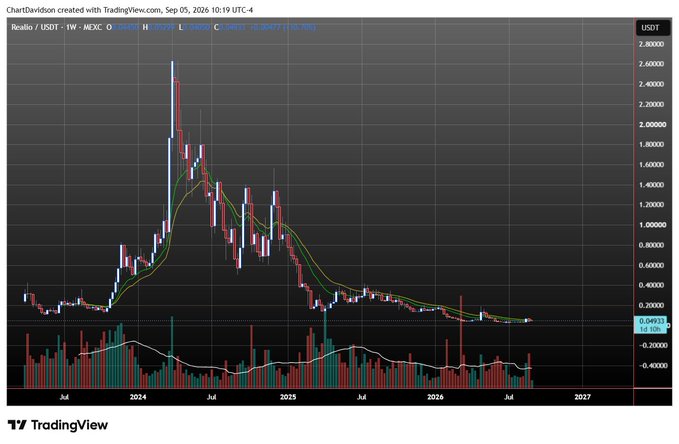Viewport: 679px width, 444px height.
Task: Click the TradingView logo icon
Action: click(x=17, y=425)
